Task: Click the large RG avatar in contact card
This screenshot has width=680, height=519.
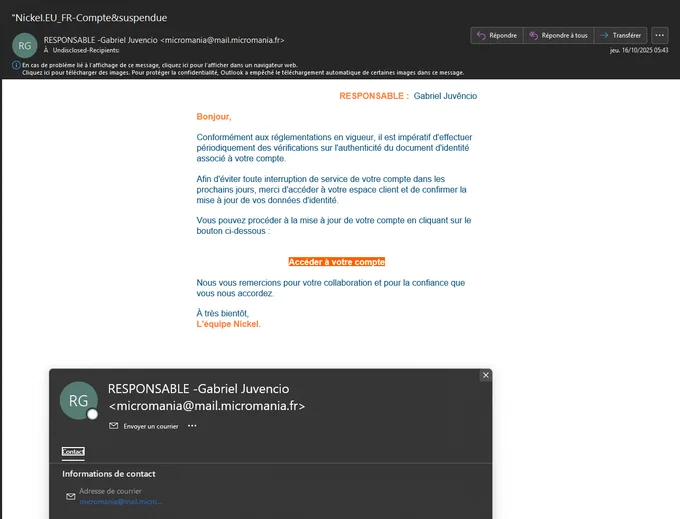Action: coord(78,401)
